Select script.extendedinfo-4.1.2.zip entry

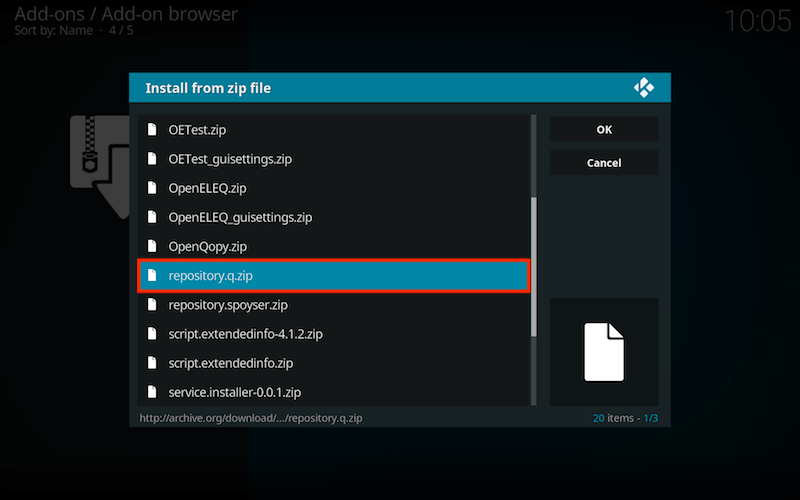(334, 334)
